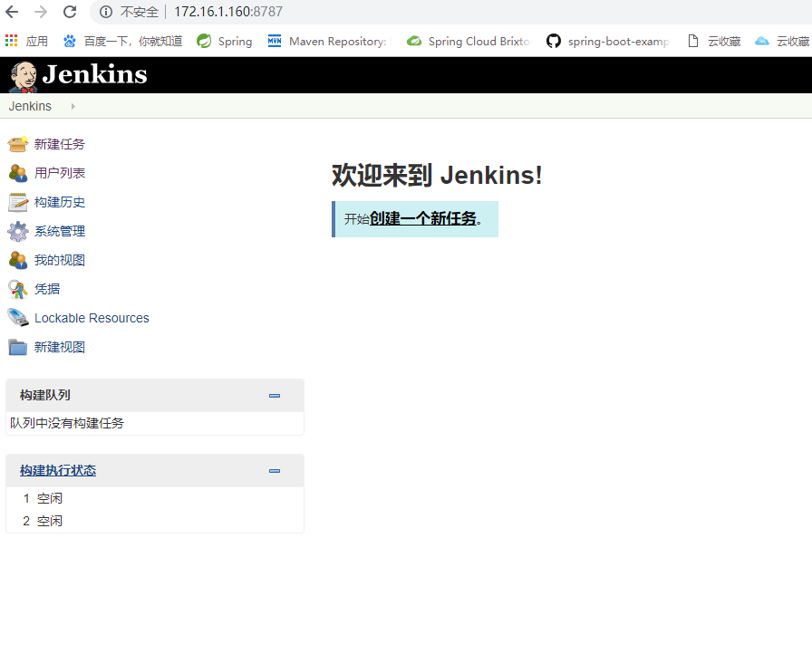Click the New Item box icon beside 新建任务
The image size is (812, 663).
click(17, 144)
